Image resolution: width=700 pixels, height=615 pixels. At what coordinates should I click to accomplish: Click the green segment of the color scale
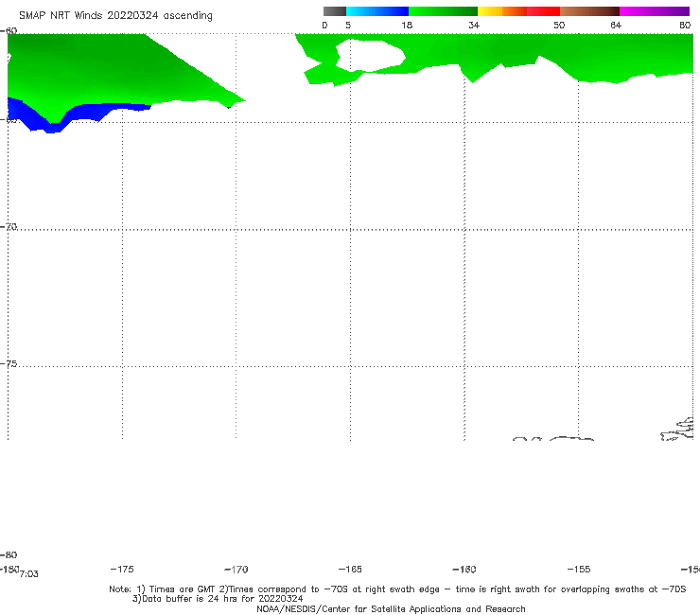443,11
